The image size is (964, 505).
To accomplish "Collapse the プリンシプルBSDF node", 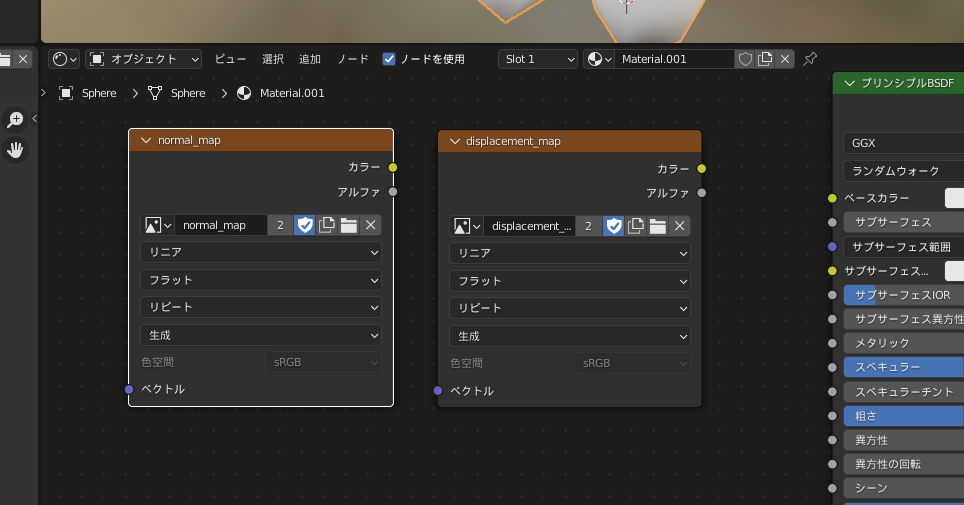I will point(850,83).
